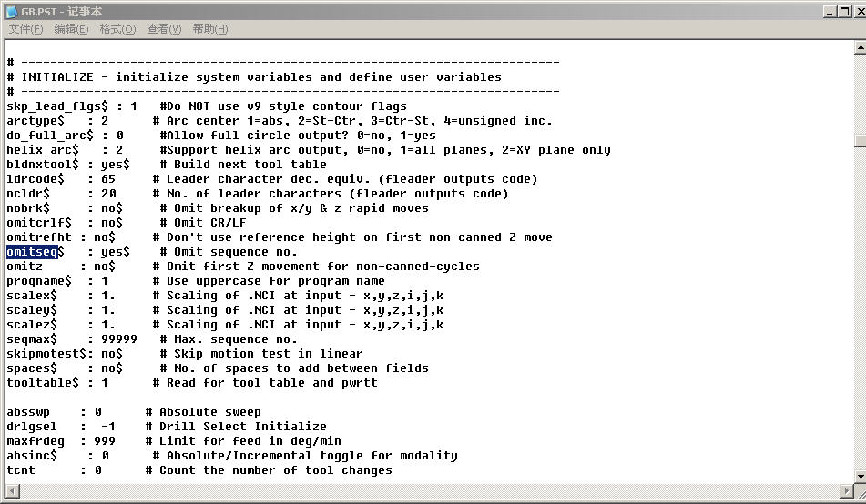Click the ldrcode$ value 65
866x504 pixels.
click(x=108, y=179)
